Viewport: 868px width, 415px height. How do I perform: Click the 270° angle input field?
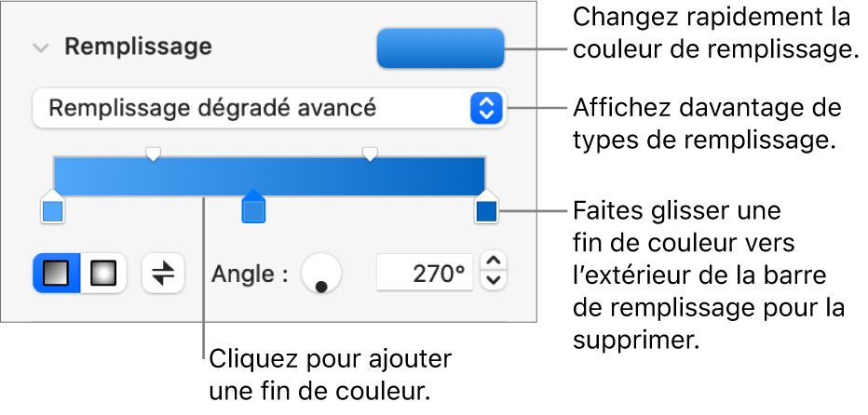(425, 274)
